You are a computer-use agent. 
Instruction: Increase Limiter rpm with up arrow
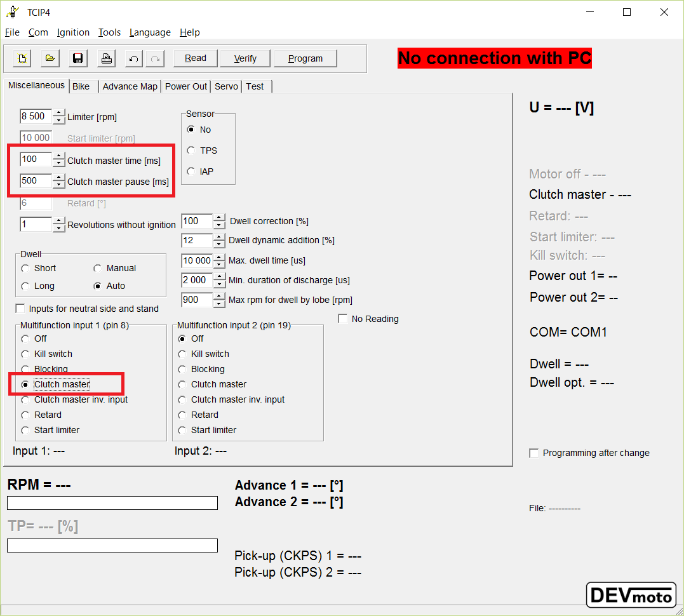pos(59,113)
